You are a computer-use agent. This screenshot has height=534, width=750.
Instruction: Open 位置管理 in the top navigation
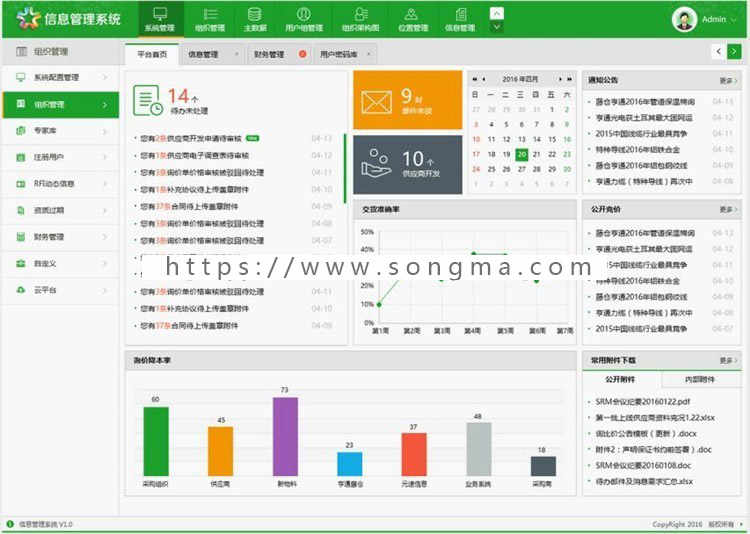412,20
